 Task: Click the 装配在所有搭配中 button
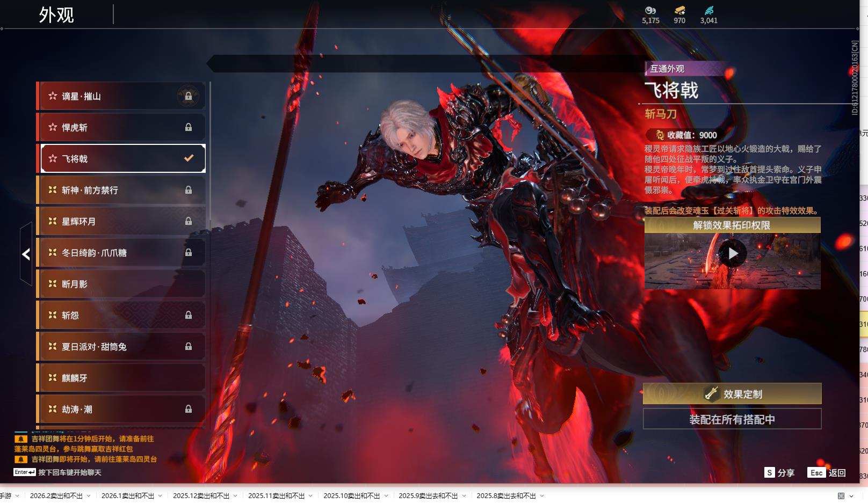pyautogui.click(x=732, y=419)
